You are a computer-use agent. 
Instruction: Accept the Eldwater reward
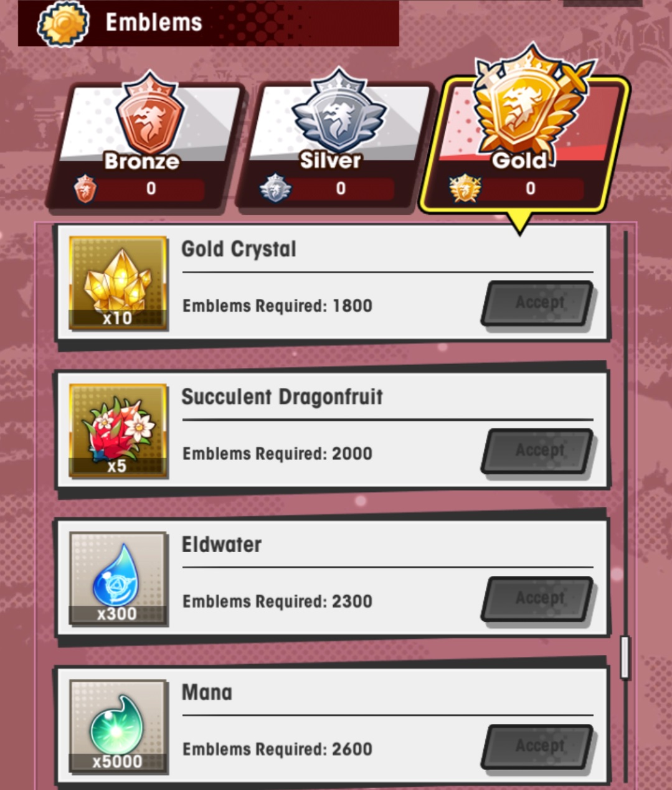tap(538, 599)
